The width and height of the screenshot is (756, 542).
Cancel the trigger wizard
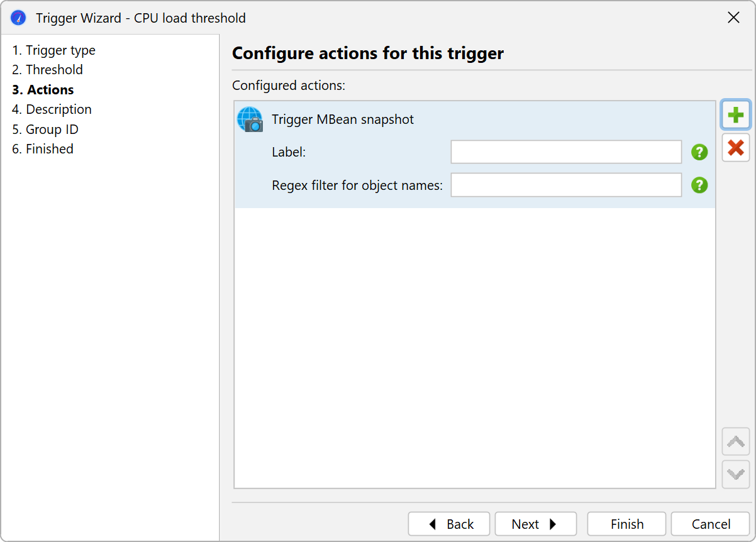(710, 524)
